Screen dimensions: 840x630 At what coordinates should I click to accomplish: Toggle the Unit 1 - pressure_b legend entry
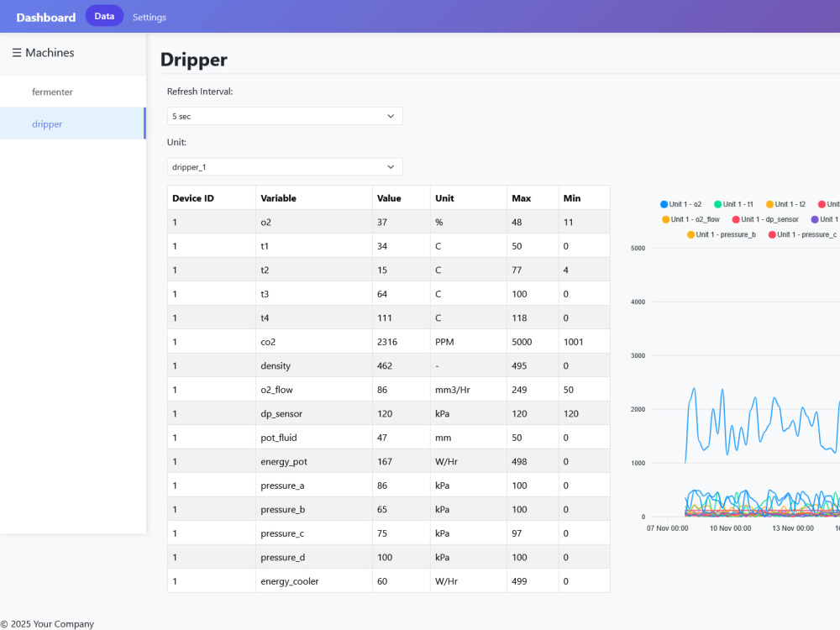[721, 234]
